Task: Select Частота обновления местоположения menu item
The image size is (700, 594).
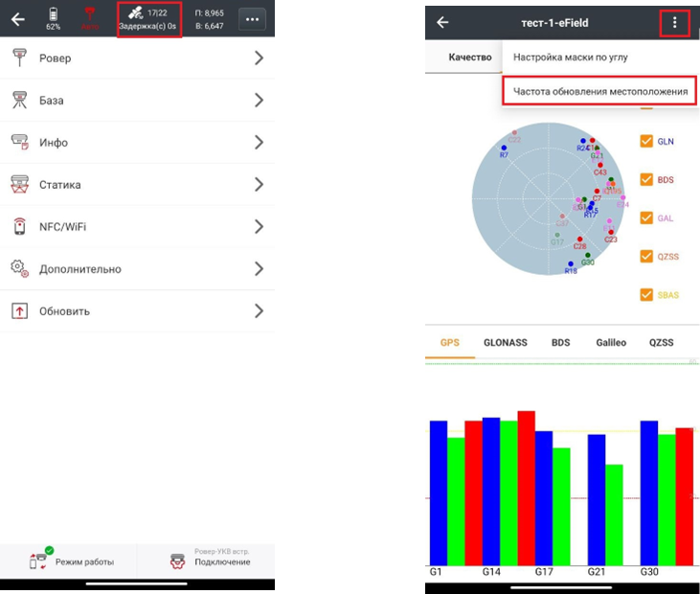Action: [x=600, y=91]
